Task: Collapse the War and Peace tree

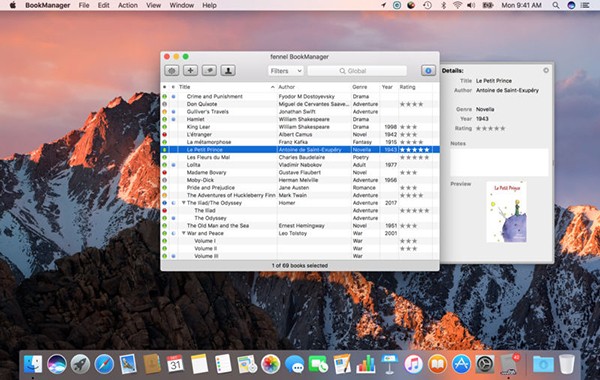Action: coord(184,233)
